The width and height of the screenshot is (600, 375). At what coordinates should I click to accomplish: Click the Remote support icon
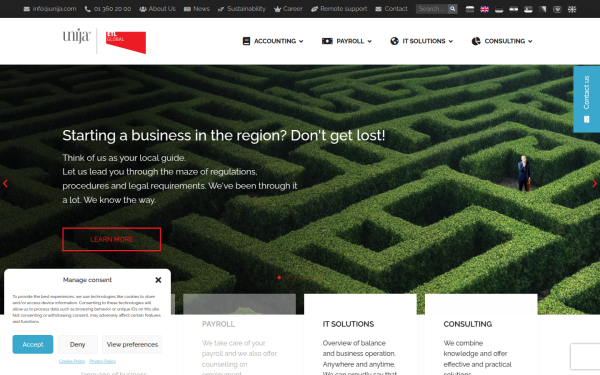click(x=314, y=9)
